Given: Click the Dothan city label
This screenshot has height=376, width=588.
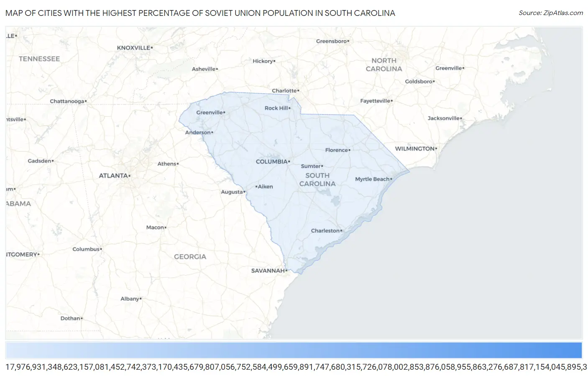Looking at the screenshot, I should point(70,318).
